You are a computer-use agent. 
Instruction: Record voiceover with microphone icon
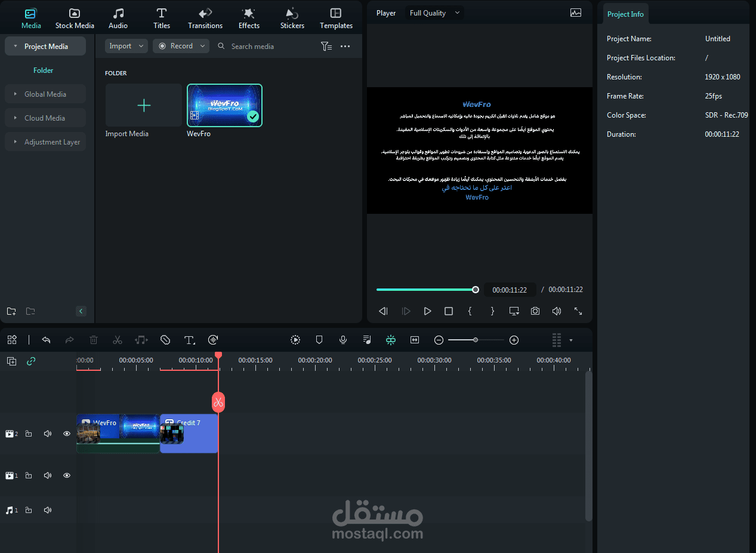tap(343, 340)
